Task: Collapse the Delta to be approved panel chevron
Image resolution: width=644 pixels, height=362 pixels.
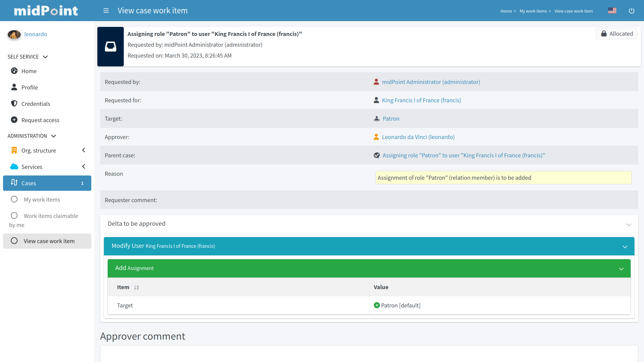Action: [629, 225]
